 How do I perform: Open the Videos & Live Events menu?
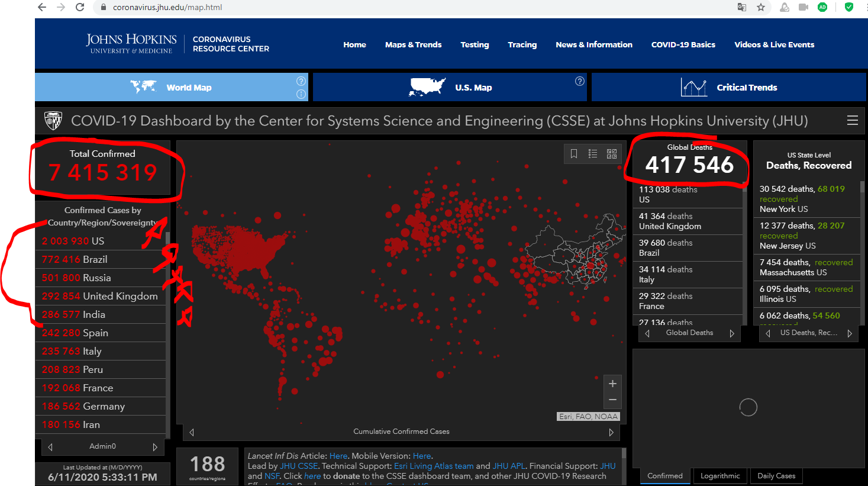tap(774, 44)
